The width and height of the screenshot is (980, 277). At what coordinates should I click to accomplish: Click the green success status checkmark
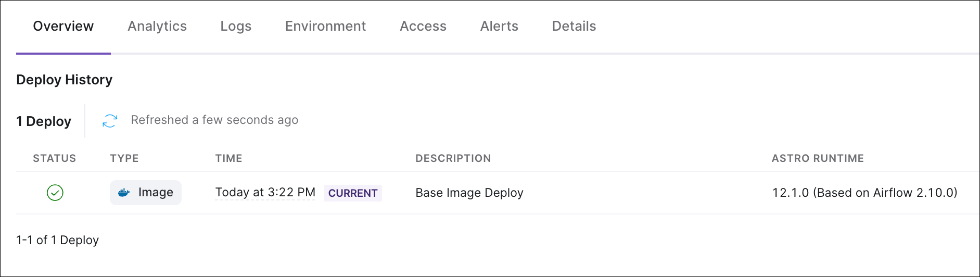pyautogui.click(x=55, y=193)
